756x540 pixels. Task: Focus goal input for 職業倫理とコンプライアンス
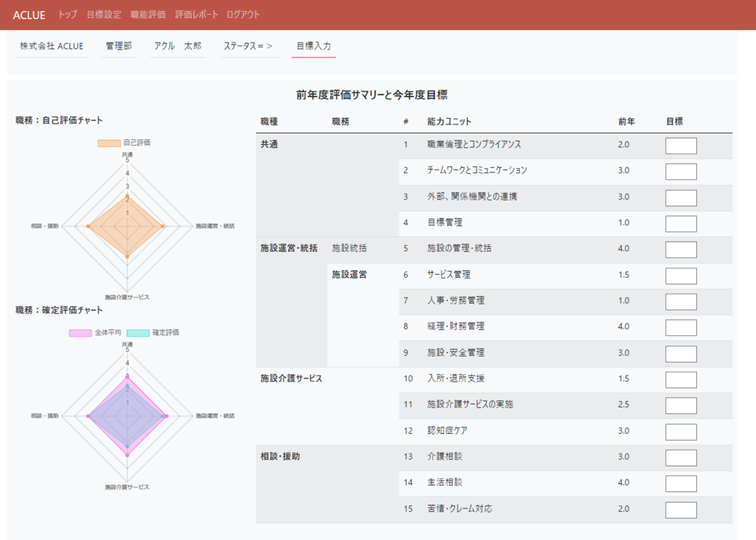(680, 146)
